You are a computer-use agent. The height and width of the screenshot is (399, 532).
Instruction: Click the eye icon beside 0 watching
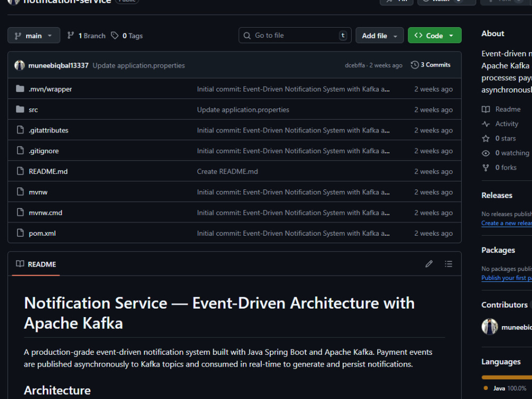486,153
